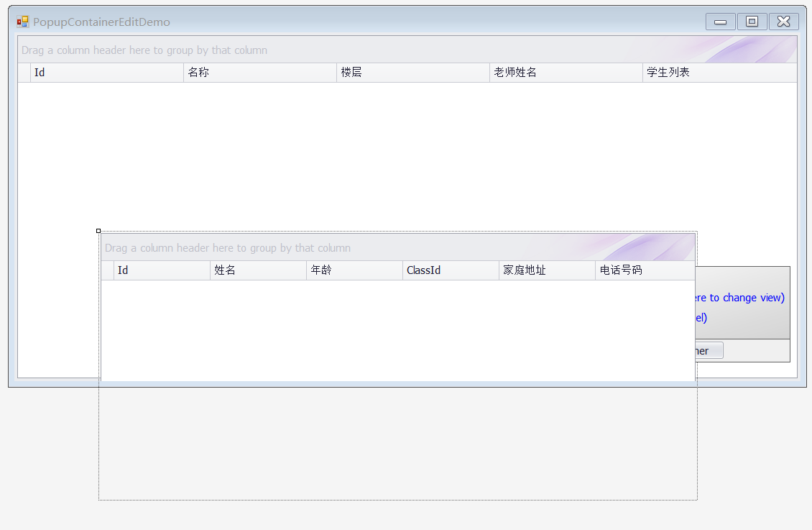Click the PopupContainerEditDemo title bar application icon
812x530 pixels.
pos(22,22)
